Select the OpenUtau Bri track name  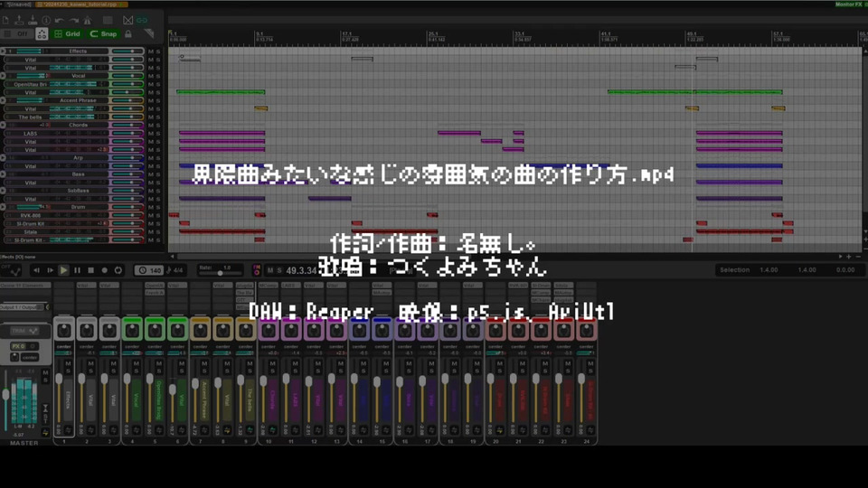point(31,84)
